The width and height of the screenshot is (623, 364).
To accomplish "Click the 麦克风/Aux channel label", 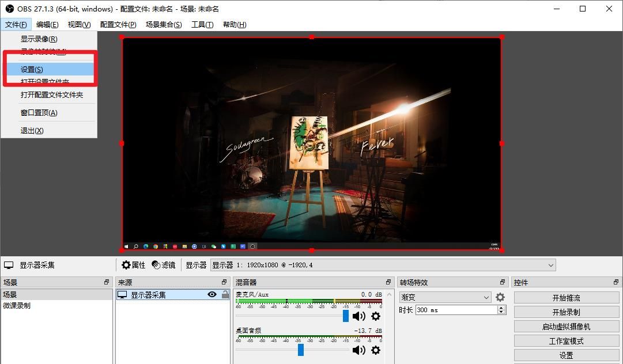I will tap(252, 294).
